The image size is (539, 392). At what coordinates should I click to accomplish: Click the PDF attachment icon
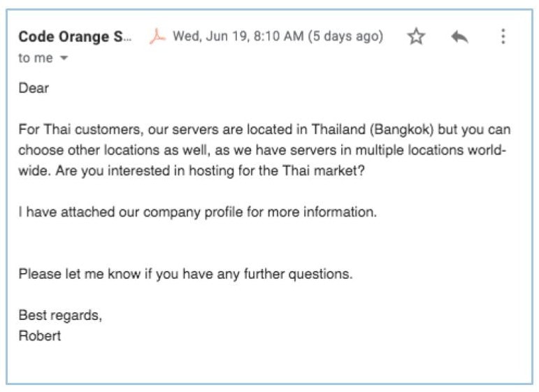click(157, 36)
